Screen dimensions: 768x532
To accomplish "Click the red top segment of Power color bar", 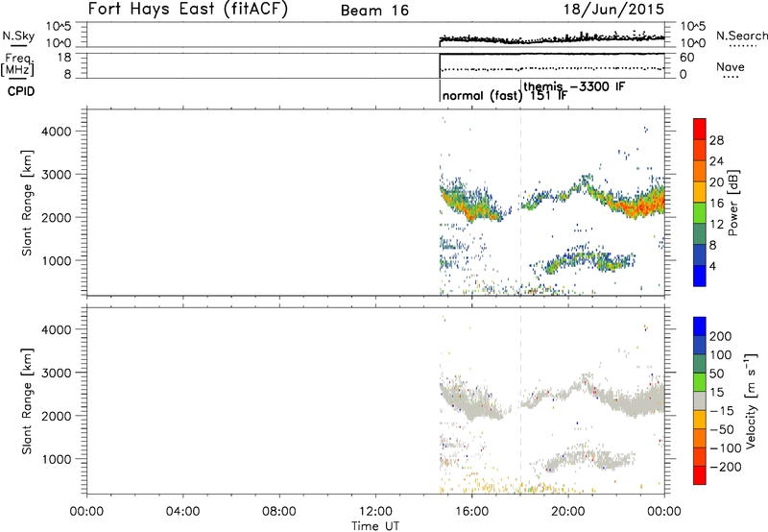I will [x=700, y=129].
